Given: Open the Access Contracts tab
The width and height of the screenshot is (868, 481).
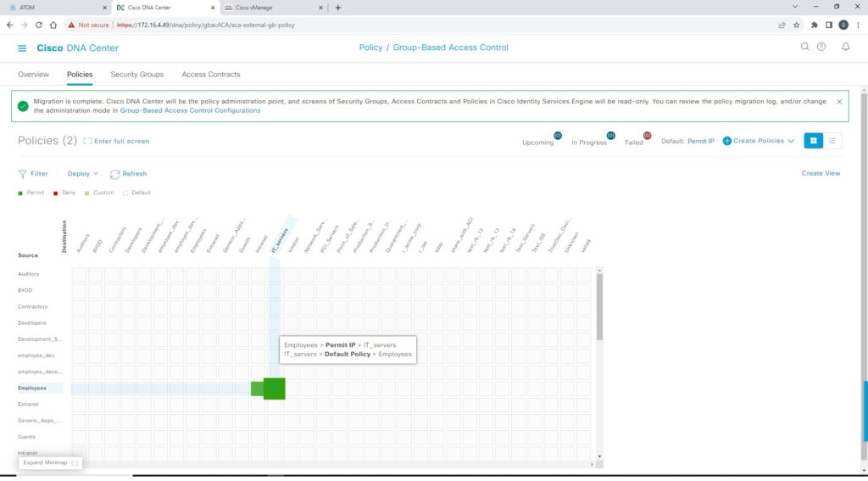Looking at the screenshot, I should click(x=211, y=75).
